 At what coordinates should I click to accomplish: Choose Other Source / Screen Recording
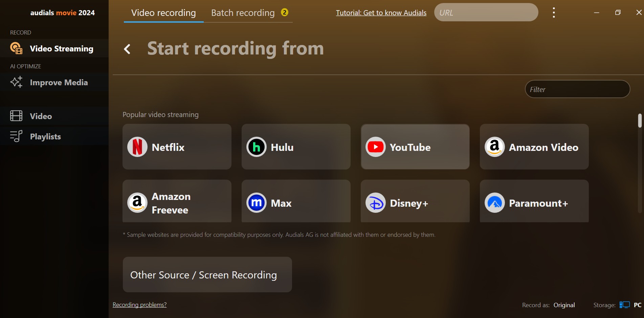click(207, 275)
